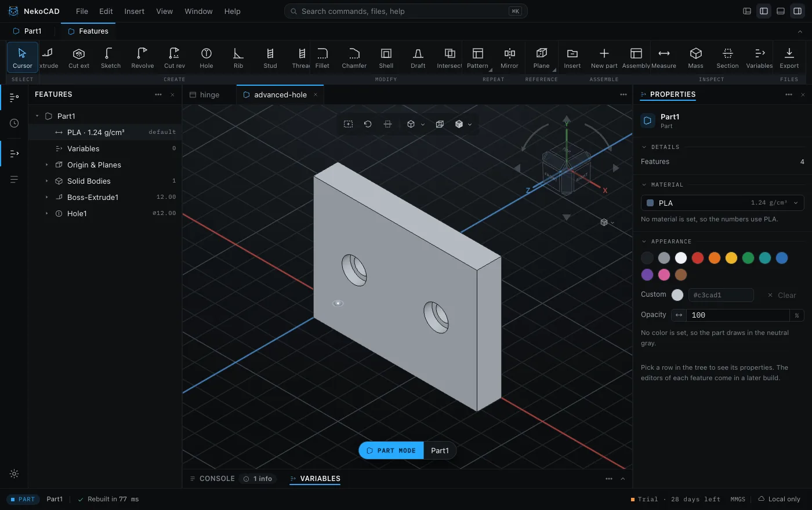Pick the Draft tool
Screen dimensions: 812x510
(418, 58)
